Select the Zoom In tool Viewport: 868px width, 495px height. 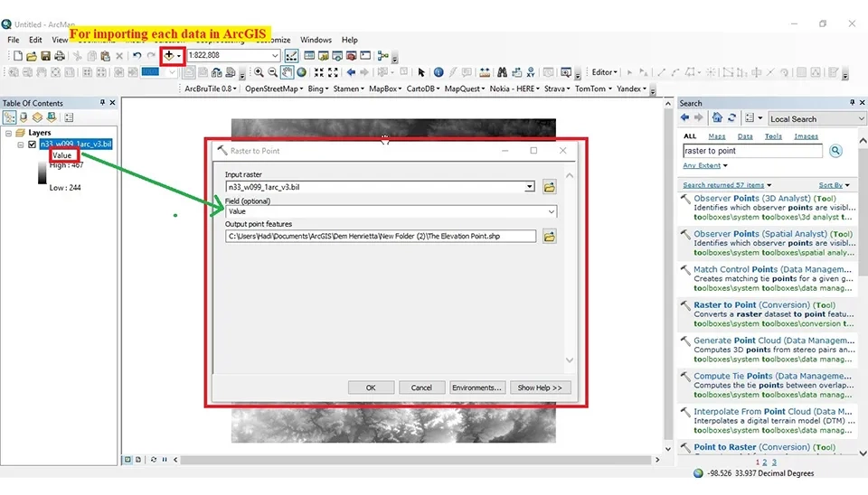[x=259, y=72]
